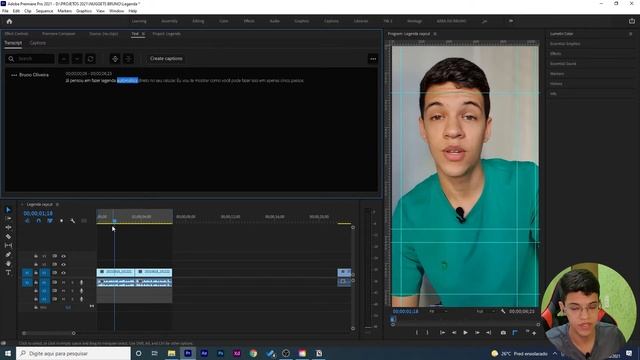Hide video track V2 with eye icon
This screenshot has width=640, height=360.
point(64,264)
